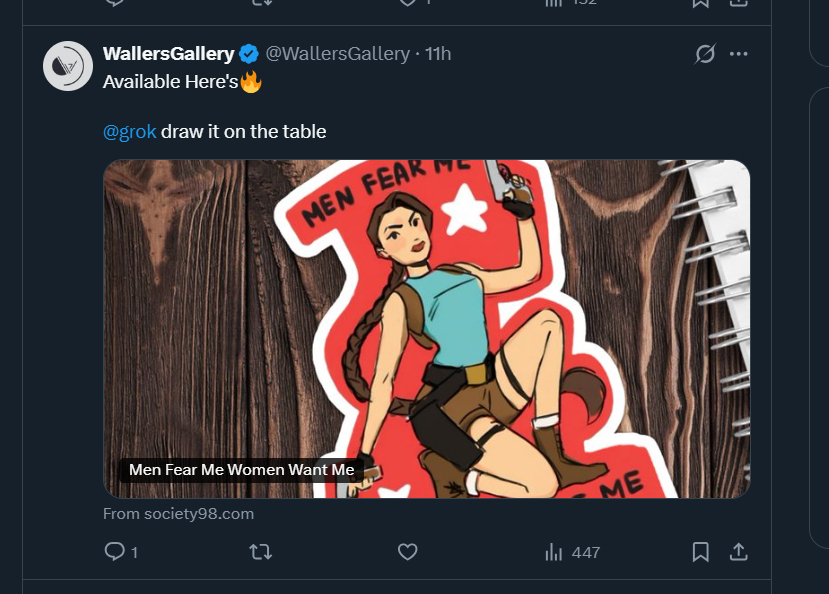This screenshot has height=594, width=829.
Task: Open the three-dot More menu
Action: 739,54
